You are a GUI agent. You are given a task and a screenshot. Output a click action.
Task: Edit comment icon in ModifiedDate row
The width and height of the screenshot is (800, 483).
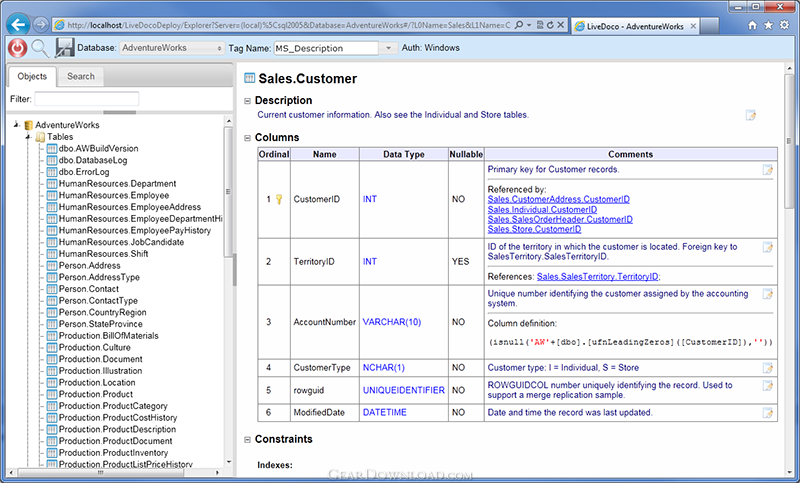[x=767, y=413]
